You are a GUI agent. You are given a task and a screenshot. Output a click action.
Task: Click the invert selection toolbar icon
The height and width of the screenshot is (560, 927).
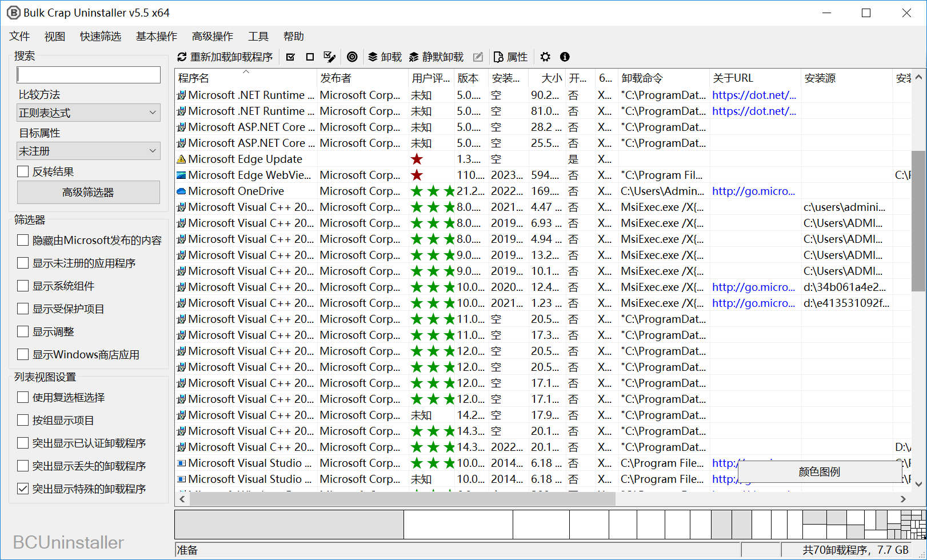(x=329, y=57)
